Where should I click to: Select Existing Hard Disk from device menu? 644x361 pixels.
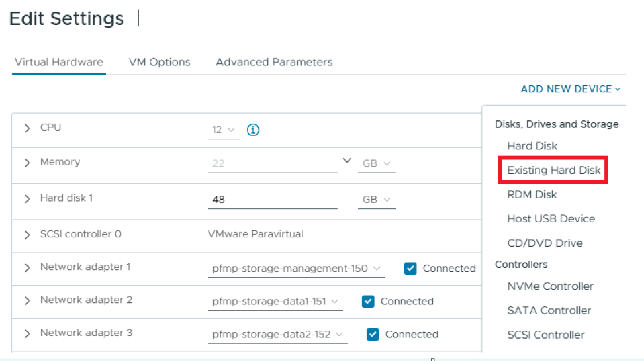point(552,170)
